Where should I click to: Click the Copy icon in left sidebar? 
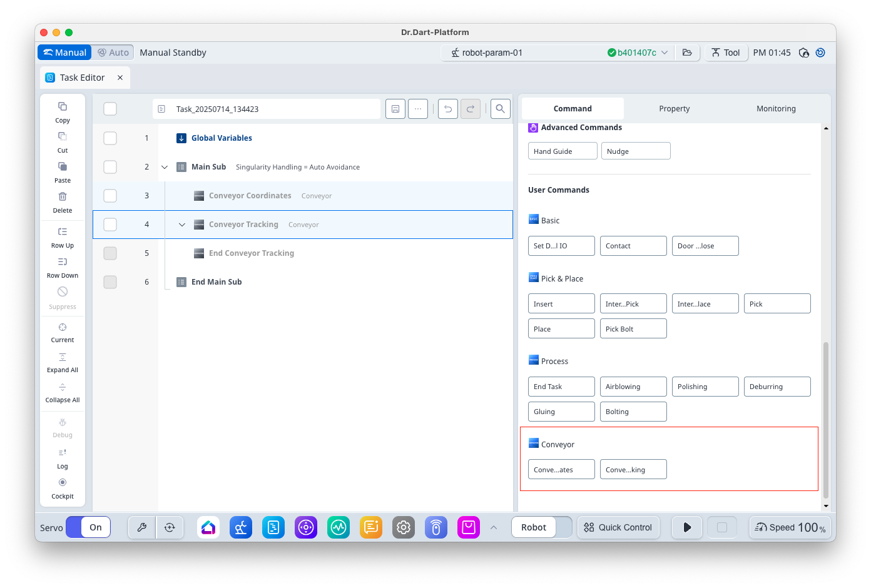[63, 107]
